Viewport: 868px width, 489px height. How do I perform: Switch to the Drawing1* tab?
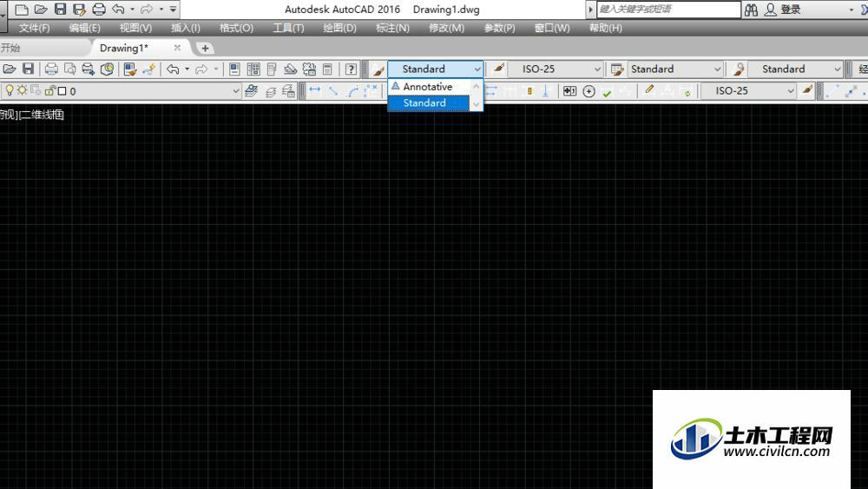[x=124, y=48]
